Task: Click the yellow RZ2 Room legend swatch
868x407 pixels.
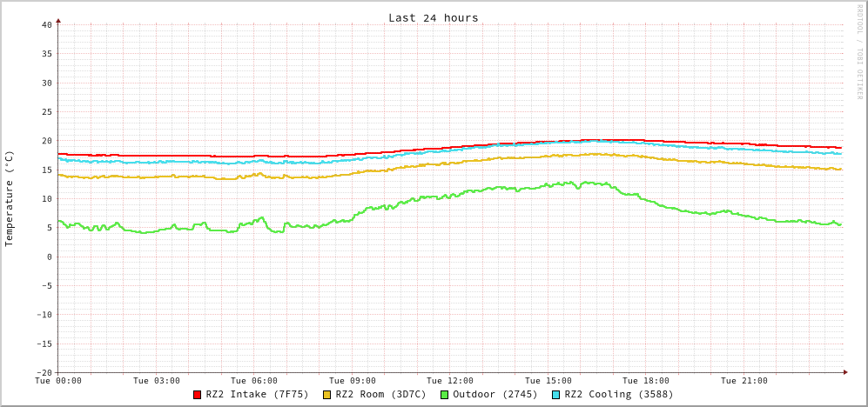Action: pos(326,395)
